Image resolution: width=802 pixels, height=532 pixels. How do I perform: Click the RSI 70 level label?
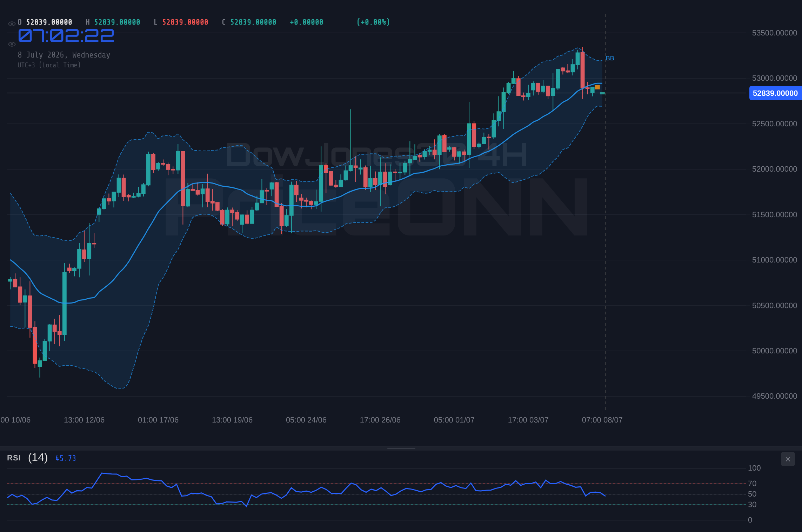click(752, 484)
